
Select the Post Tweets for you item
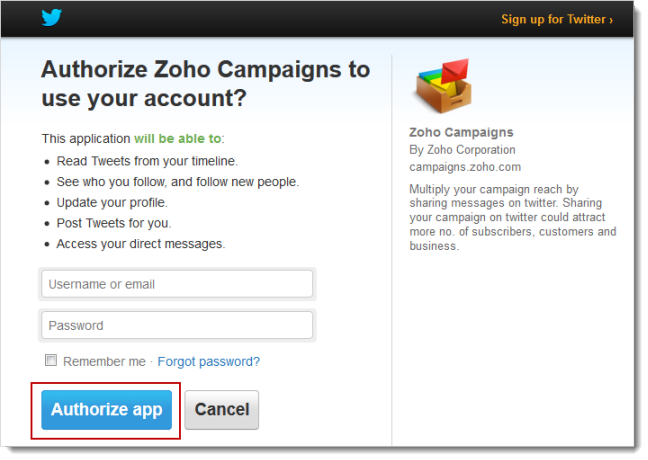tap(114, 223)
